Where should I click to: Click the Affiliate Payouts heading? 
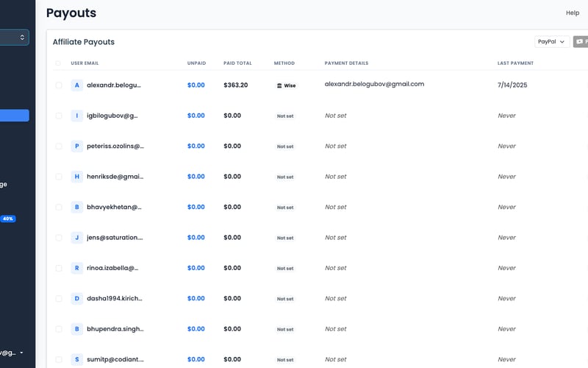pos(83,42)
